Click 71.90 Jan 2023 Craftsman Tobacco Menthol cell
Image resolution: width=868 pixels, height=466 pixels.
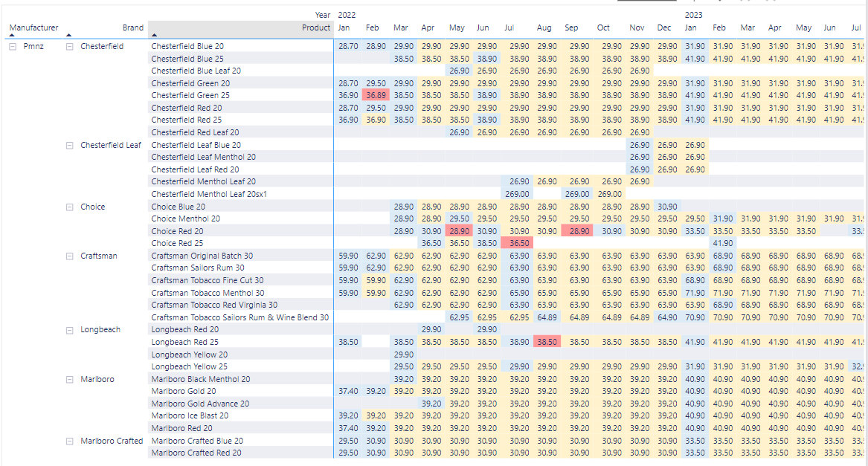click(695, 293)
